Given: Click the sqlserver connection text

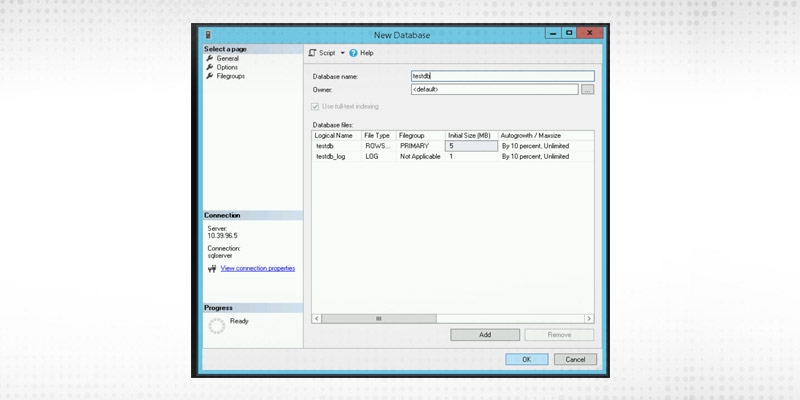Looking at the screenshot, I should (219, 256).
